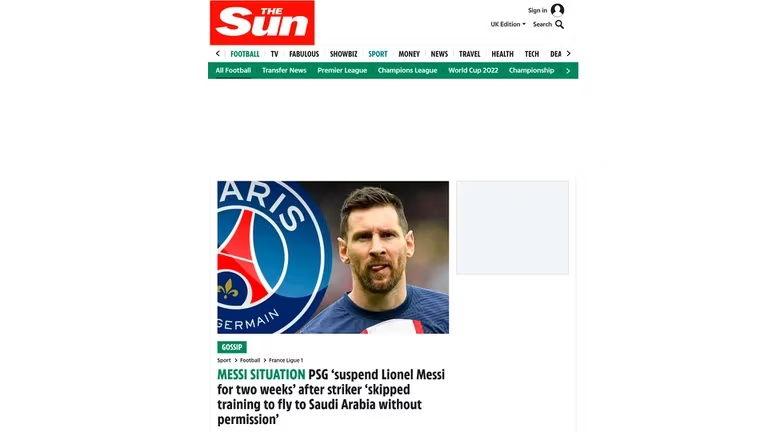
Task: Open Transfer News in football submenu
Action: (284, 70)
